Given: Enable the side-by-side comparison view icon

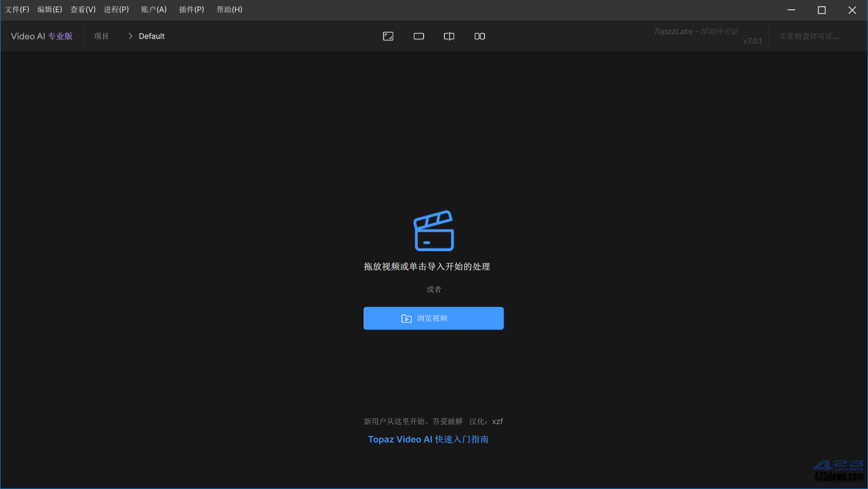Looking at the screenshot, I should (449, 36).
